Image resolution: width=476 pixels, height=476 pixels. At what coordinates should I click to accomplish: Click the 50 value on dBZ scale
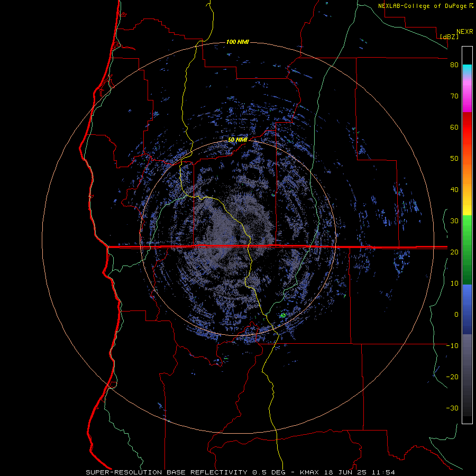(x=454, y=159)
